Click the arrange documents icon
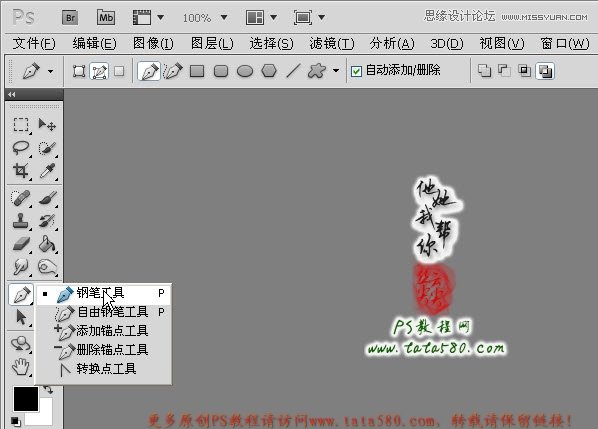 (x=255, y=18)
